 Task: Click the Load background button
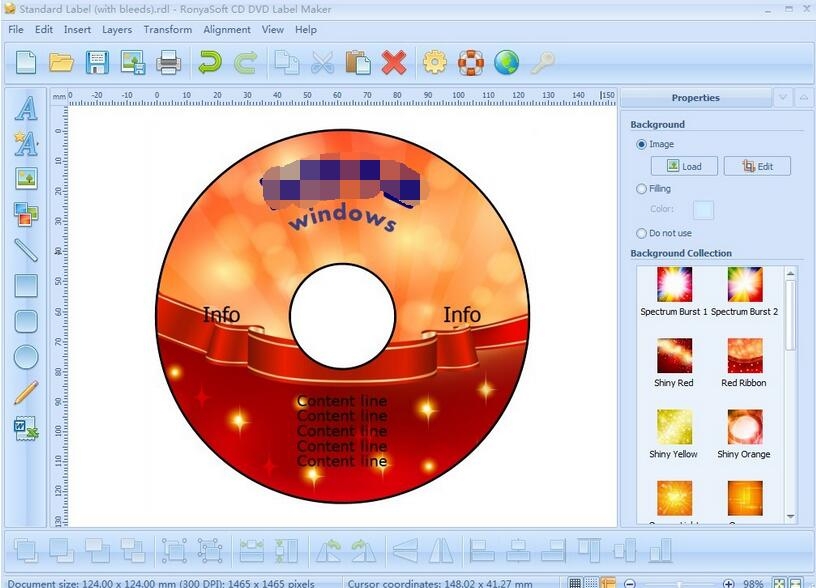pos(684,166)
